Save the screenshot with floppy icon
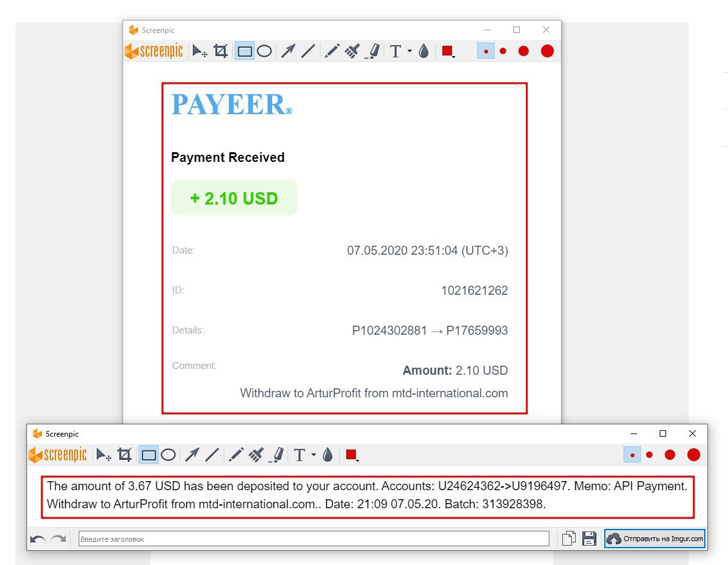Screen dimensions: 728x565 coord(589,539)
